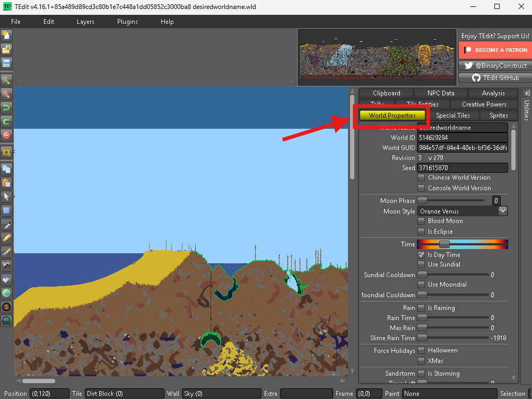
Task: Zoom out with the magnifier minus icon
Action: click(x=6, y=94)
